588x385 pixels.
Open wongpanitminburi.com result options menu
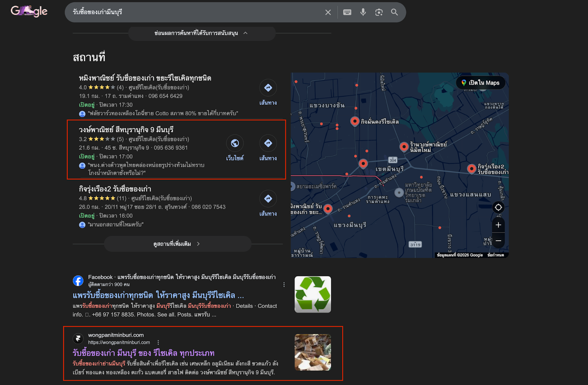[158, 342]
